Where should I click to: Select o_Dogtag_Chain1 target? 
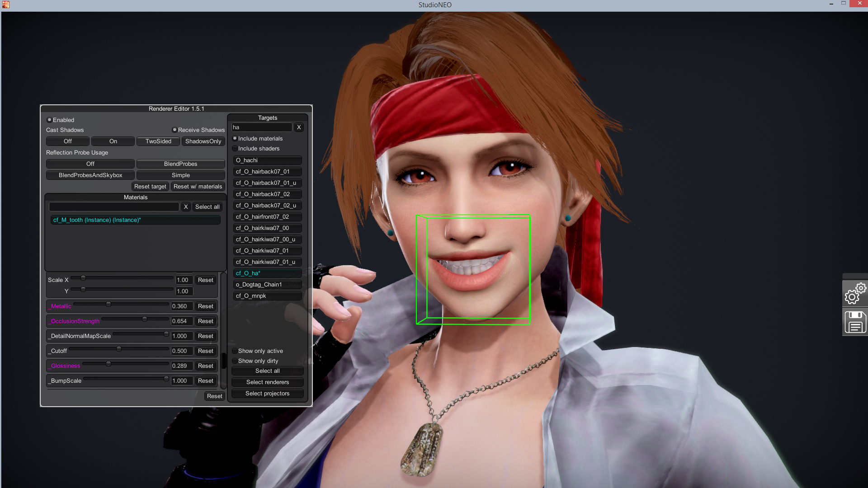pos(268,284)
